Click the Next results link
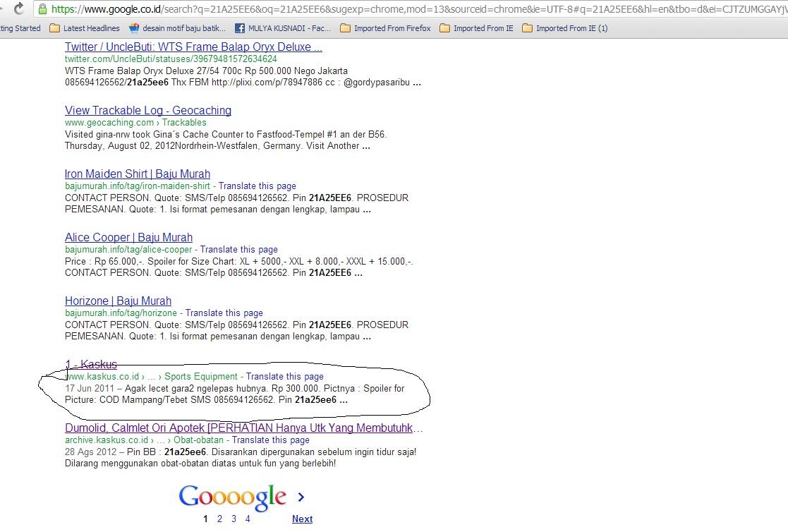788x532 pixels. point(302,519)
